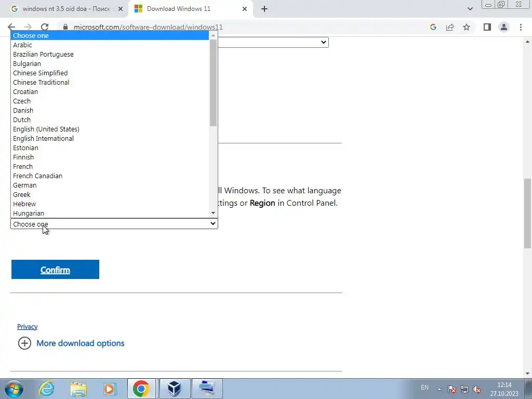The height and width of the screenshot is (399, 532).
Task: Pick Croatian from the dropdown
Action: 110,91
